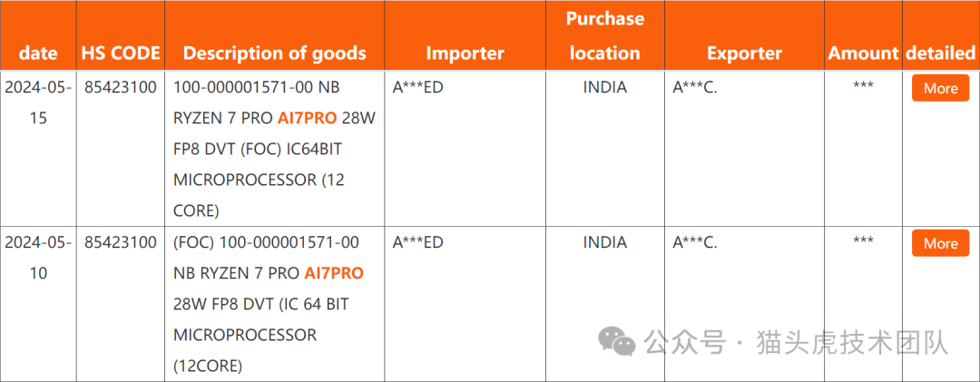Image resolution: width=980 pixels, height=382 pixels.
Task: Click exporter A***C. in the second row
Action: point(694,242)
